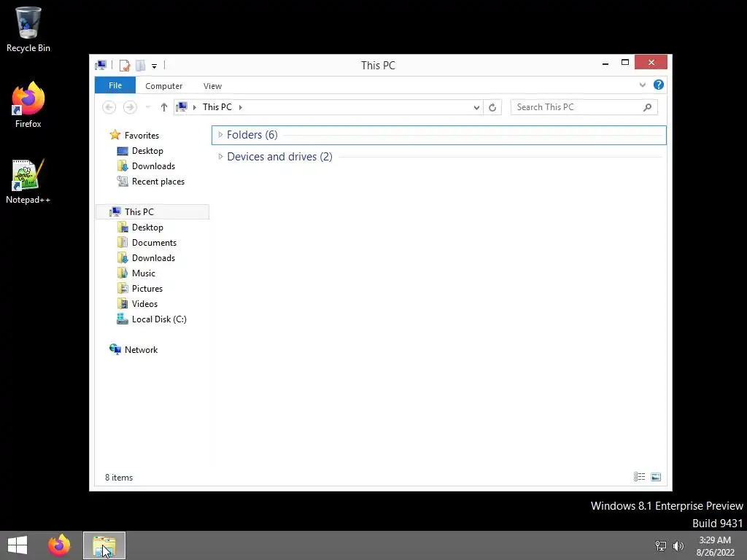
Task: Open the File ribbon tab
Action: click(x=115, y=85)
